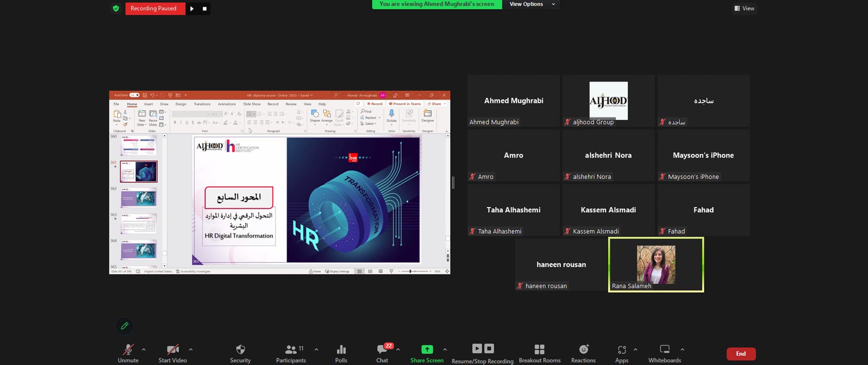Open the Reactions menu
Viewport: 868px width, 365px height.
click(583, 350)
